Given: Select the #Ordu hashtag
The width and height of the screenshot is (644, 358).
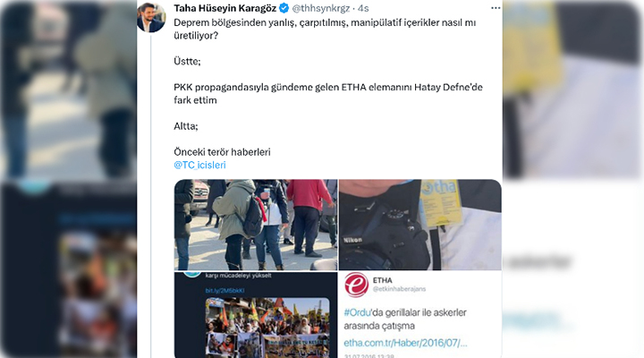Looking at the screenshot, I should (357, 312).
